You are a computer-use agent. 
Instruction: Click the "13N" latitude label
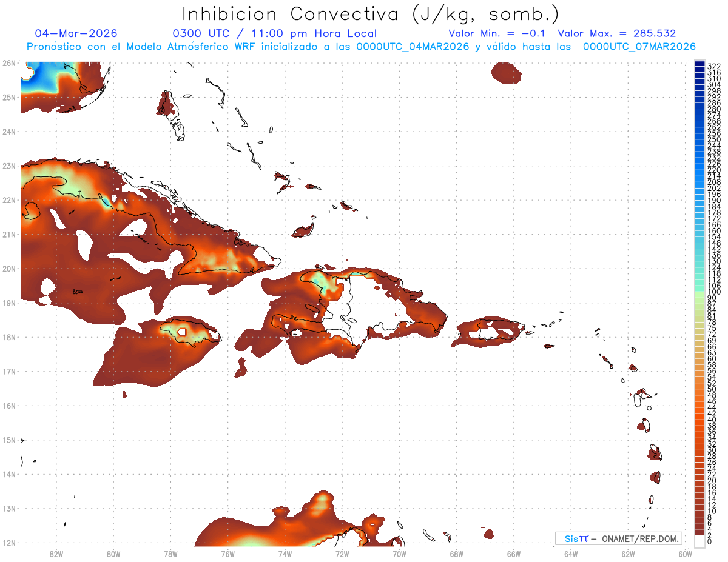(x=8, y=508)
